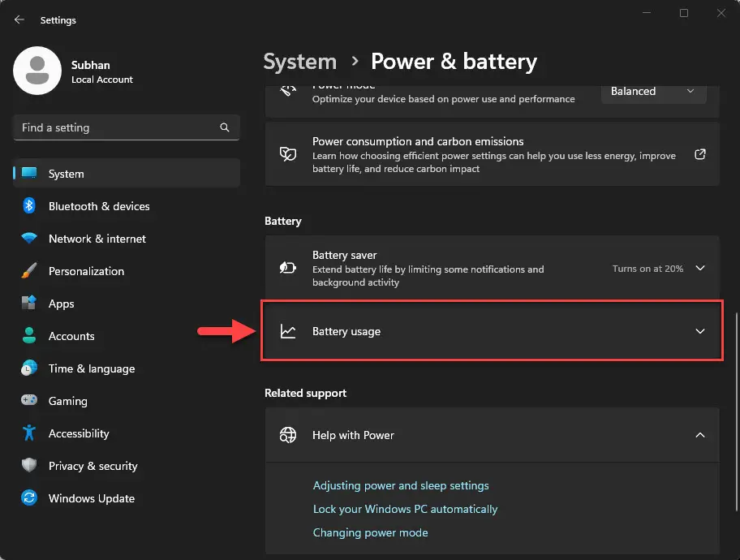Click the back arrow in Settings
This screenshot has height=560, width=740.
coord(19,19)
